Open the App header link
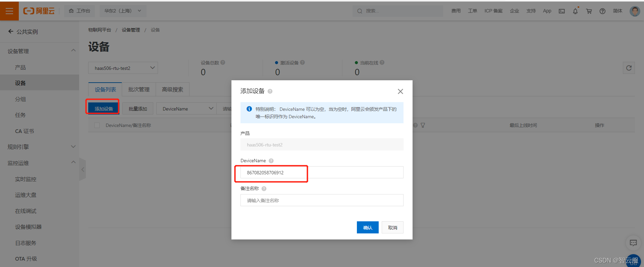This screenshot has width=644, height=267. click(x=547, y=11)
